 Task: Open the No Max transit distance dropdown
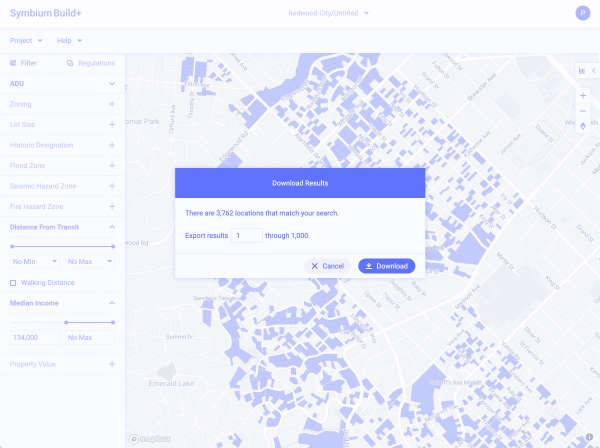[x=90, y=261]
